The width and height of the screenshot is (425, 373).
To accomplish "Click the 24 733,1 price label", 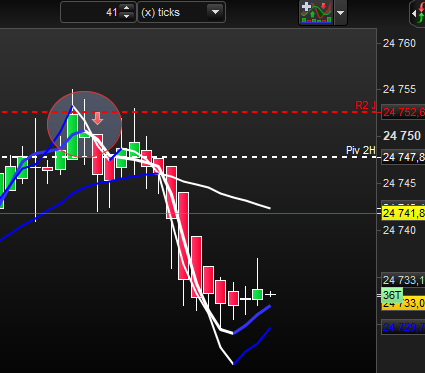I will coord(403,280).
